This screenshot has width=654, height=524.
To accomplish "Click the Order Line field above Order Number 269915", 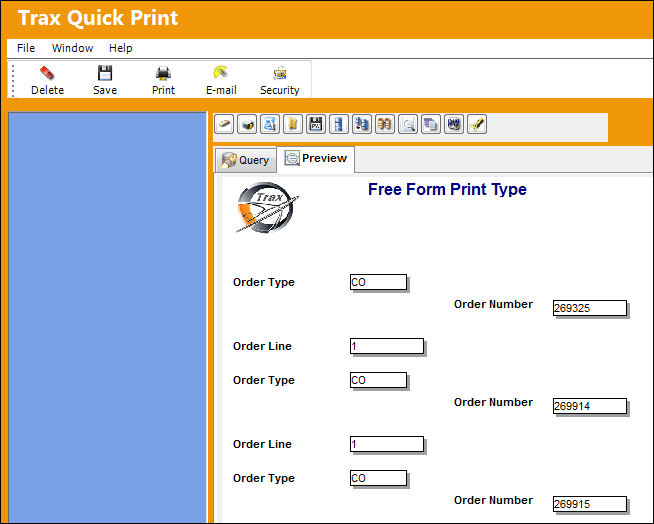I will point(387,444).
